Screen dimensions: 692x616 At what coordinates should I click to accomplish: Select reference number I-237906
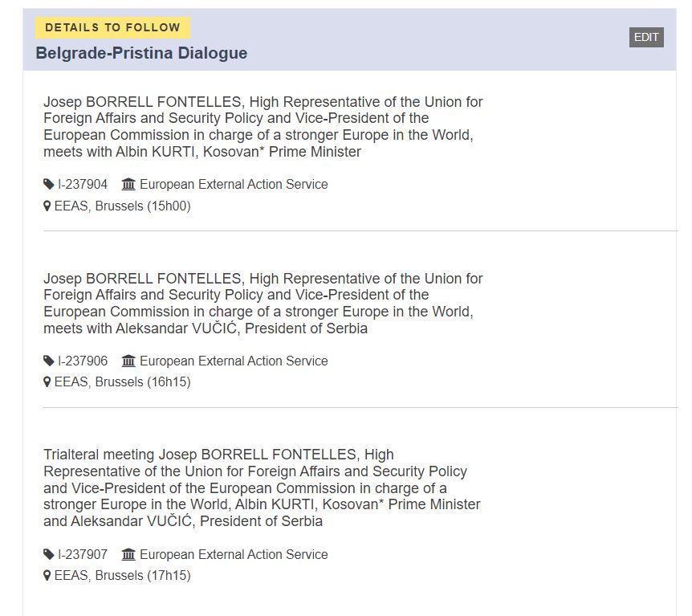click(83, 361)
